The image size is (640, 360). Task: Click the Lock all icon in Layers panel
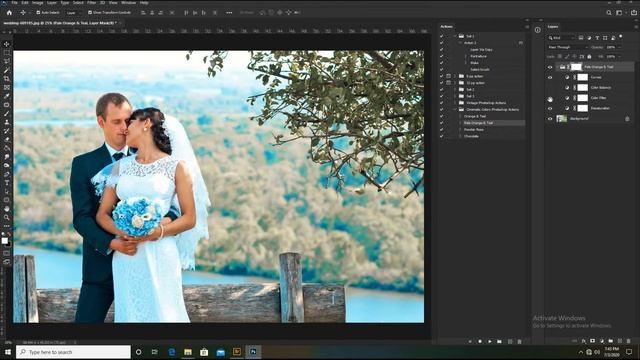[x=589, y=57]
